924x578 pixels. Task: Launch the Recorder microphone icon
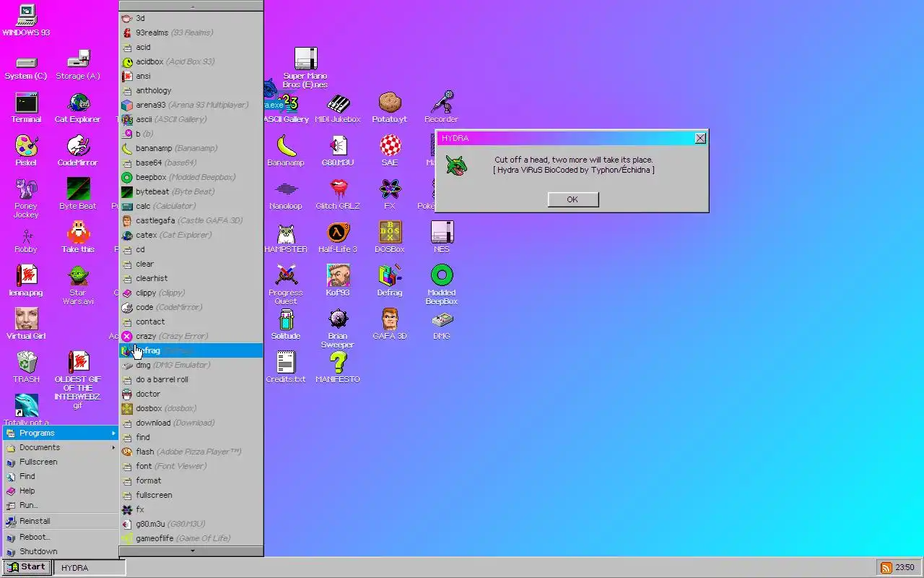tap(442, 108)
